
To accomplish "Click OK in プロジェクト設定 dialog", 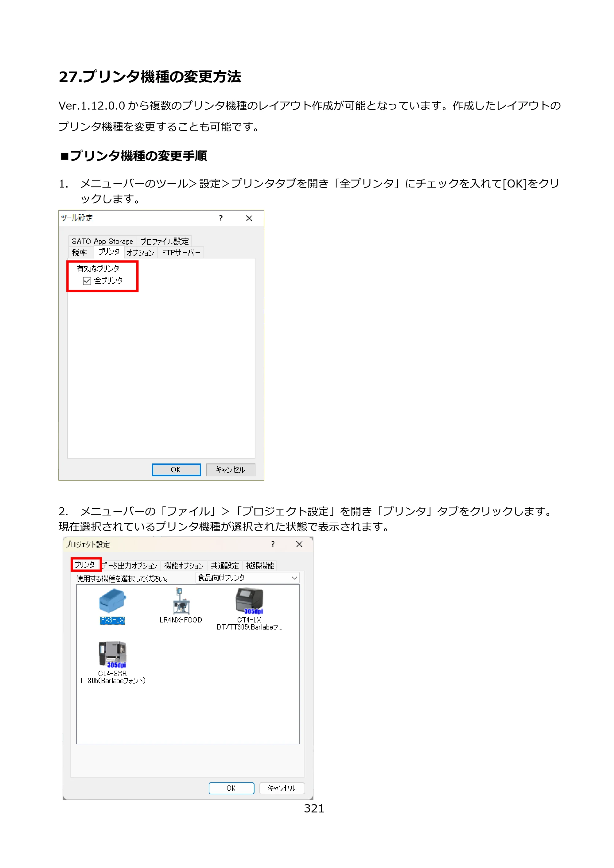I will (231, 788).
